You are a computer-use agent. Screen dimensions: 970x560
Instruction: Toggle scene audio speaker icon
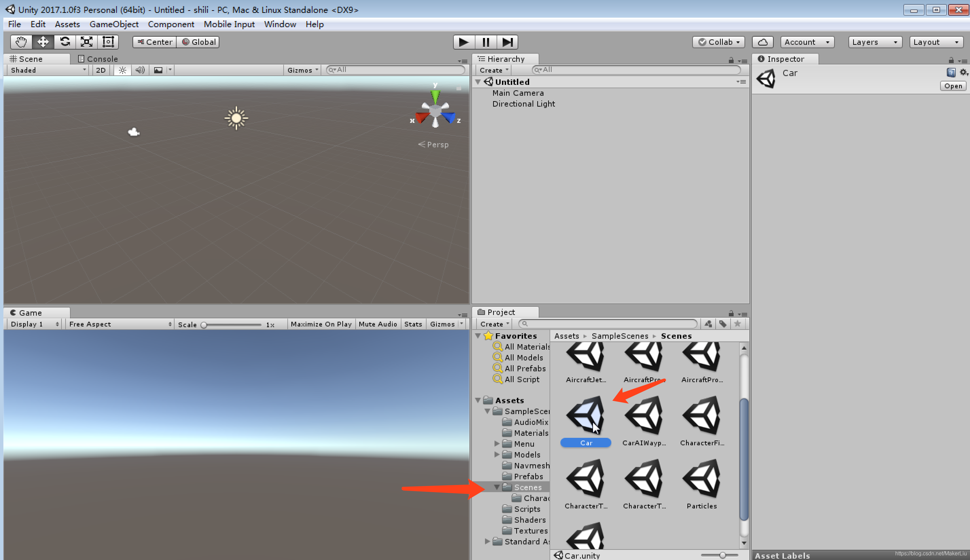pyautogui.click(x=140, y=70)
